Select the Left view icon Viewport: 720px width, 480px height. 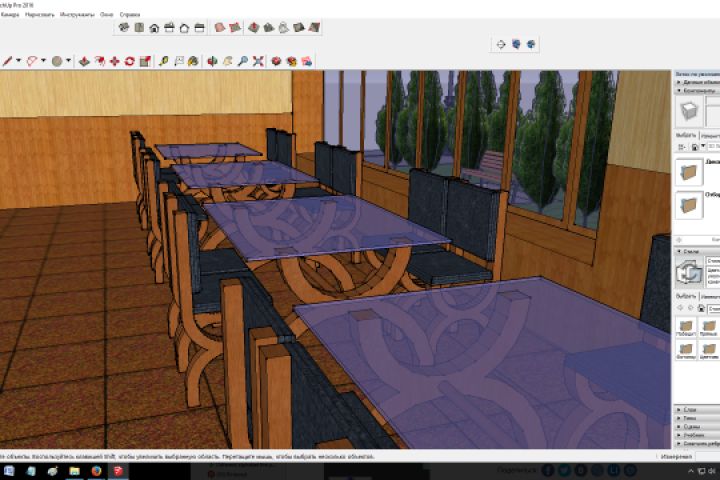[199, 28]
